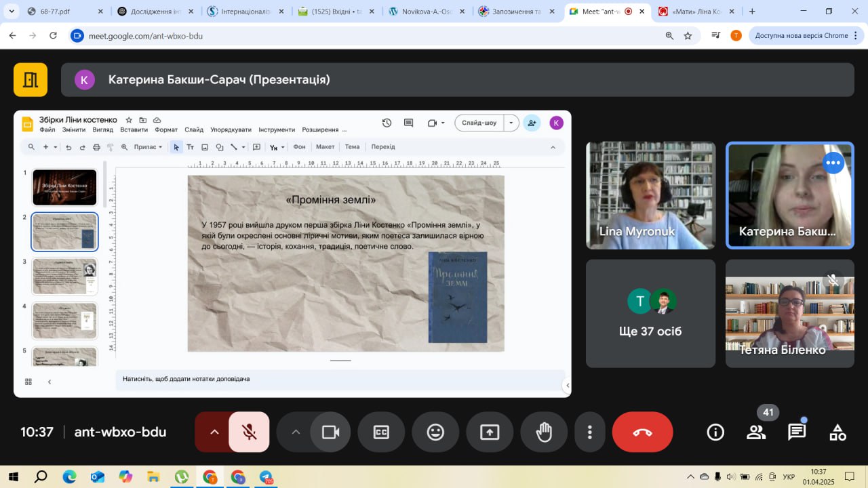
Task: Show the participants people list
Action: point(756,432)
